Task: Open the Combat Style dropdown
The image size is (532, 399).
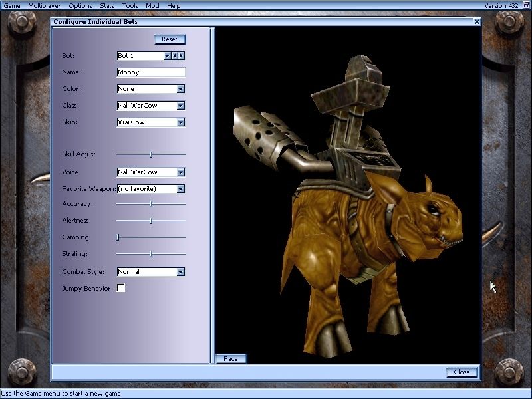Action: tap(180, 272)
